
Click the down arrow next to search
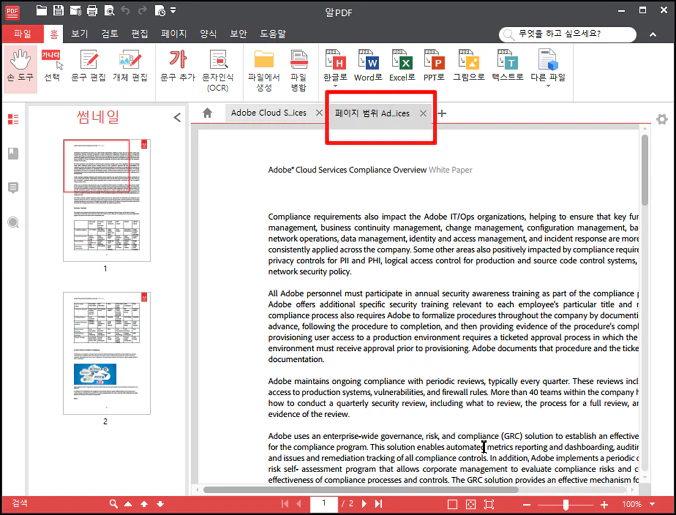[160, 504]
